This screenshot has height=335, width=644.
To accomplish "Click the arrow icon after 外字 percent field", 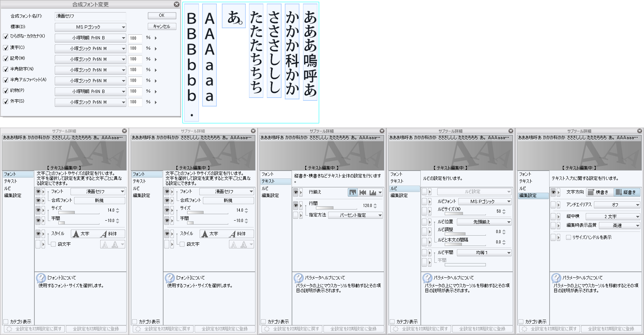I will click(156, 102).
